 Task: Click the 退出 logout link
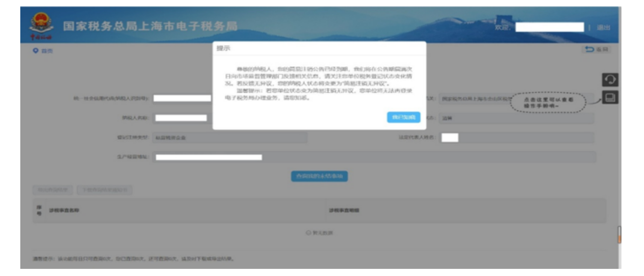[603, 27]
